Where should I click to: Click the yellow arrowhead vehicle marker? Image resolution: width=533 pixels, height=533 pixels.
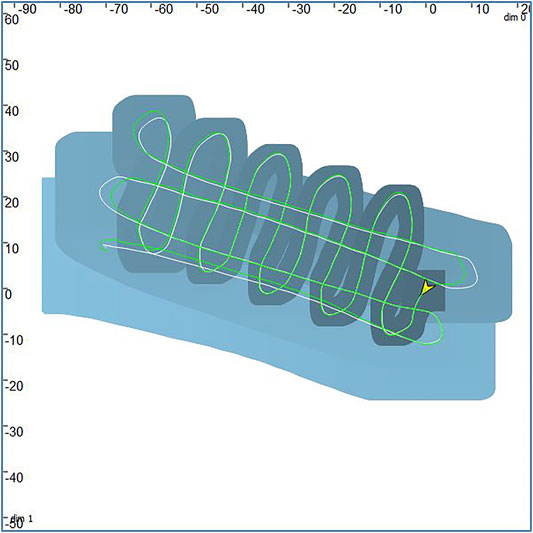(427, 287)
